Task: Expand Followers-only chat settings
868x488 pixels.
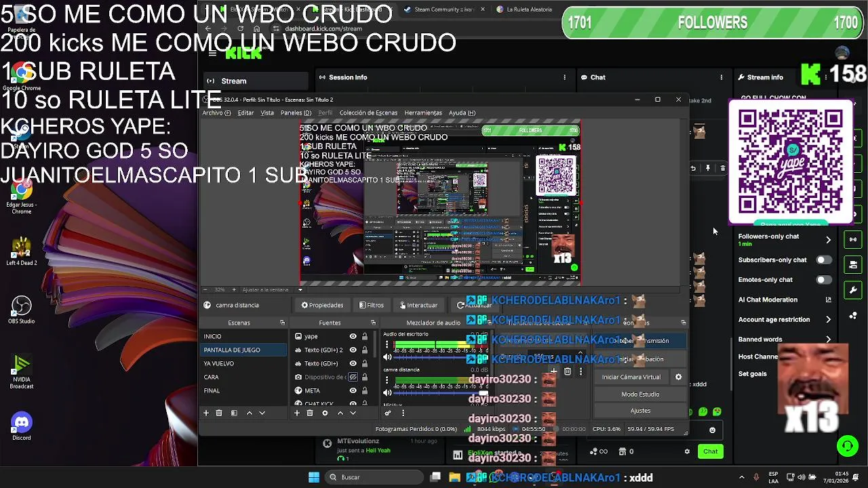Action: [x=828, y=239]
